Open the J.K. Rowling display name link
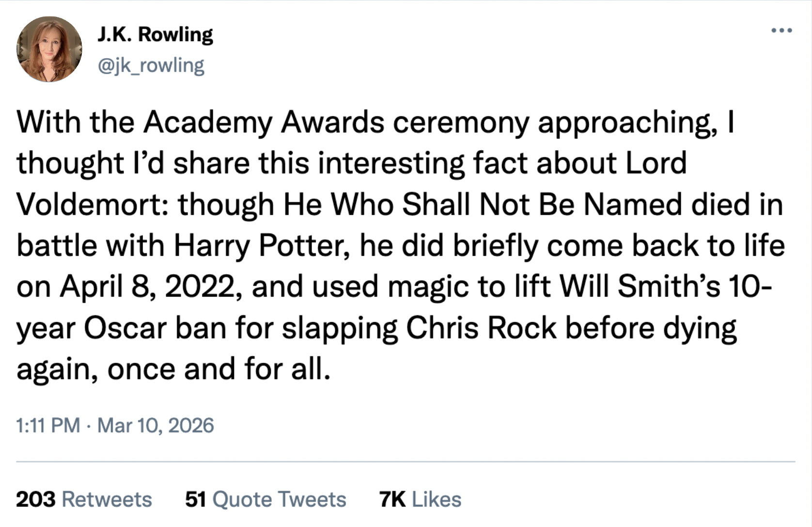 pos(155,34)
